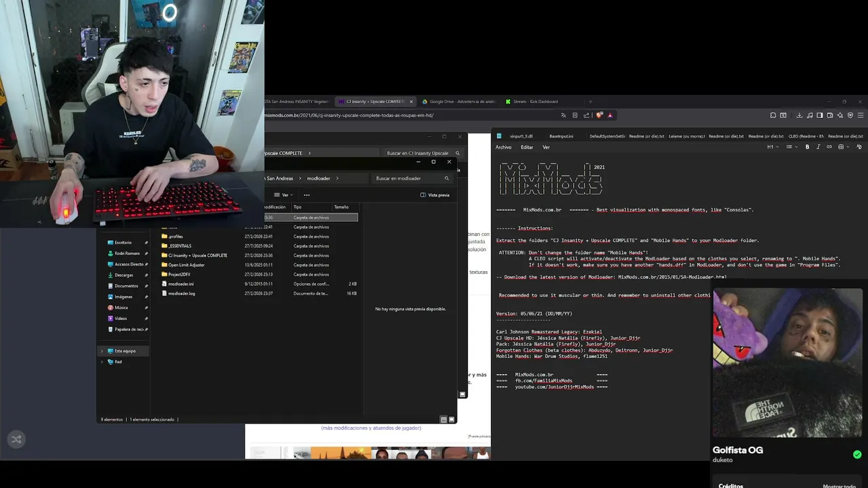Open the three-dots more options in Explorer

[x=307, y=195]
